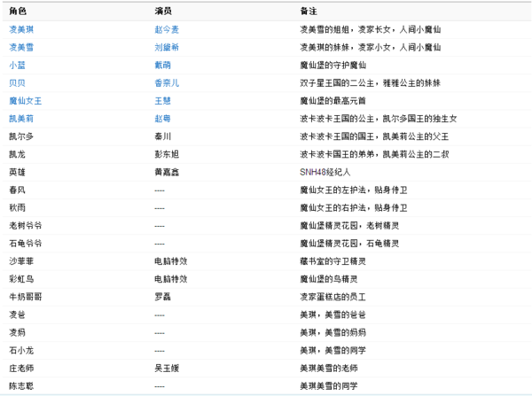This screenshot has width=532, height=396.
Task: Click role cell 凌妈
Action: [18, 332]
